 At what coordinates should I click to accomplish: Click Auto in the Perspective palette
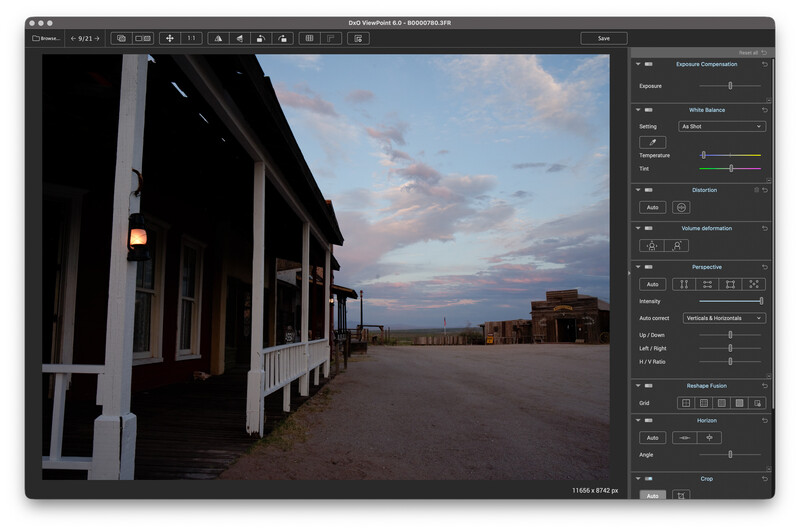point(653,284)
